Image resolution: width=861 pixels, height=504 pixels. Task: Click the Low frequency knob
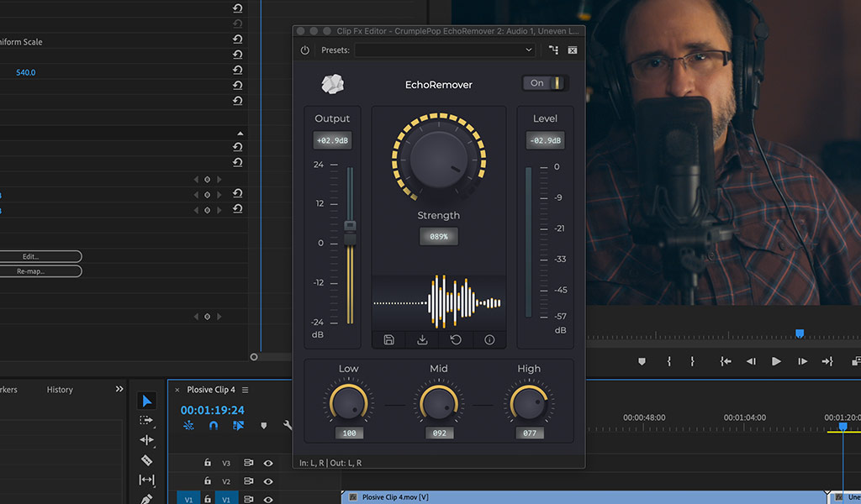[x=349, y=404]
